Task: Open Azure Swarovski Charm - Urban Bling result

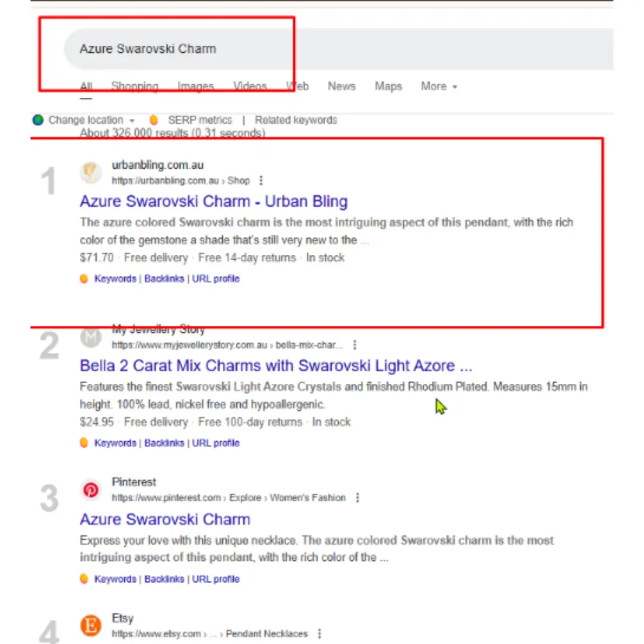Action: coord(213,202)
